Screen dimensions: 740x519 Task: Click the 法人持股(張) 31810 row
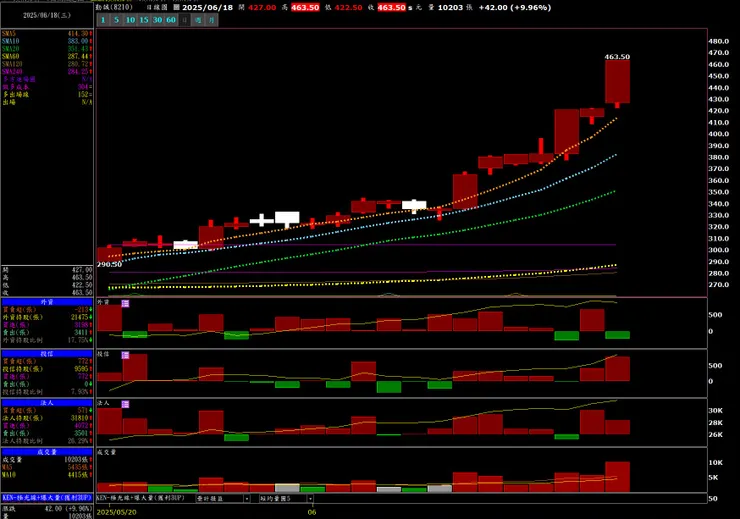coord(47,418)
